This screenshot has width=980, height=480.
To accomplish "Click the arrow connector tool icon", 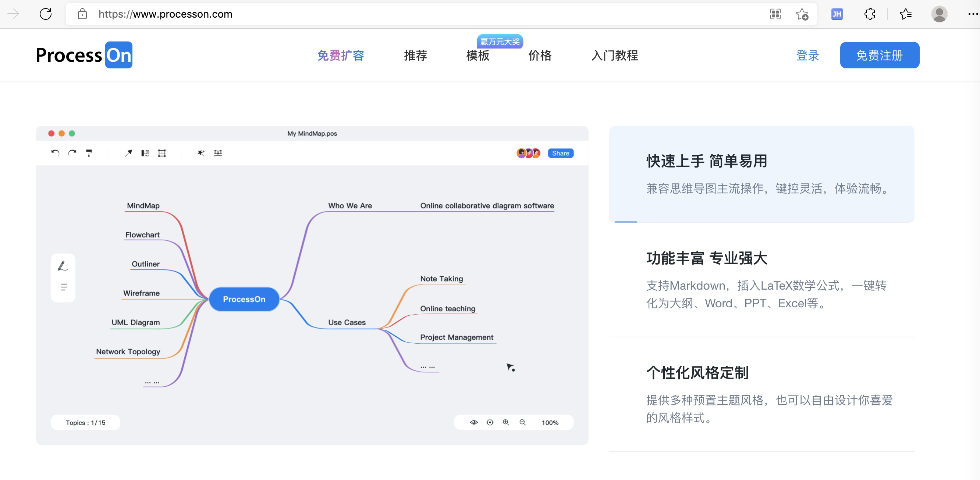I will point(128,153).
